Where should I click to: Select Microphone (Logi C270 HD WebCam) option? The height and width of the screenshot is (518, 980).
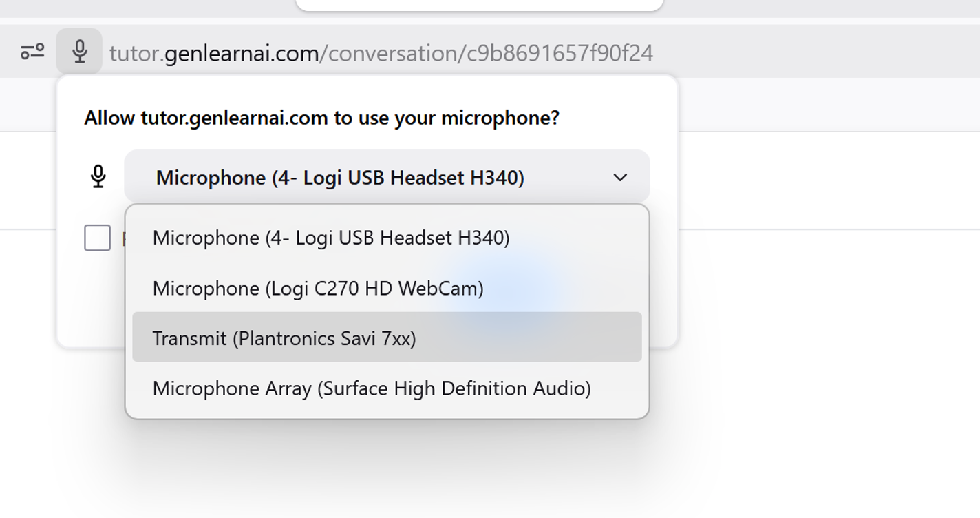[x=387, y=288]
